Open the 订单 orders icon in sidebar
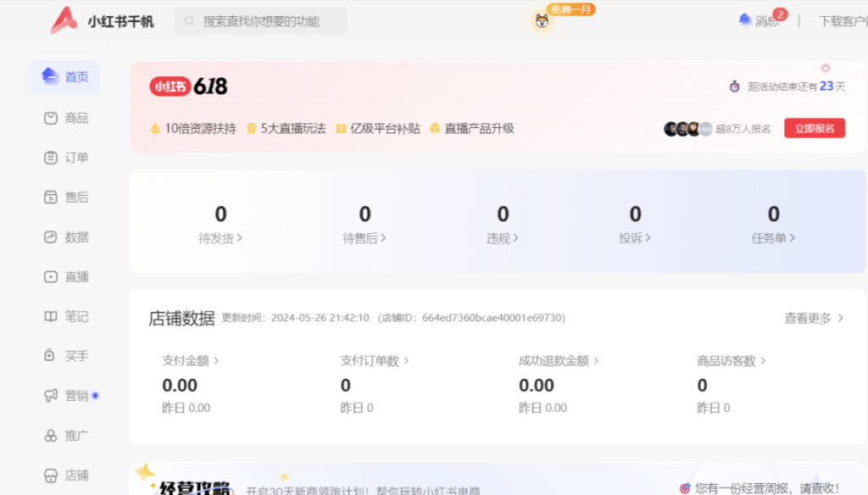868x495 pixels. pos(50,158)
